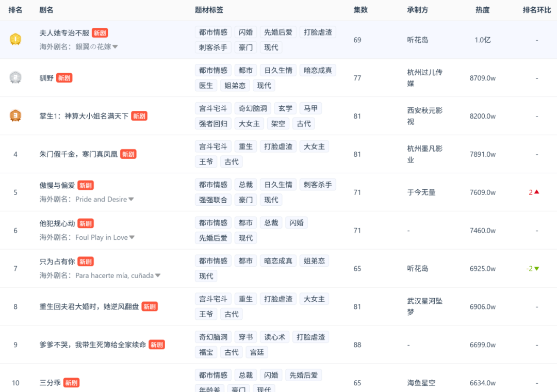
Task: Expand the Pride and Desire overseas name
Action: (x=131, y=200)
